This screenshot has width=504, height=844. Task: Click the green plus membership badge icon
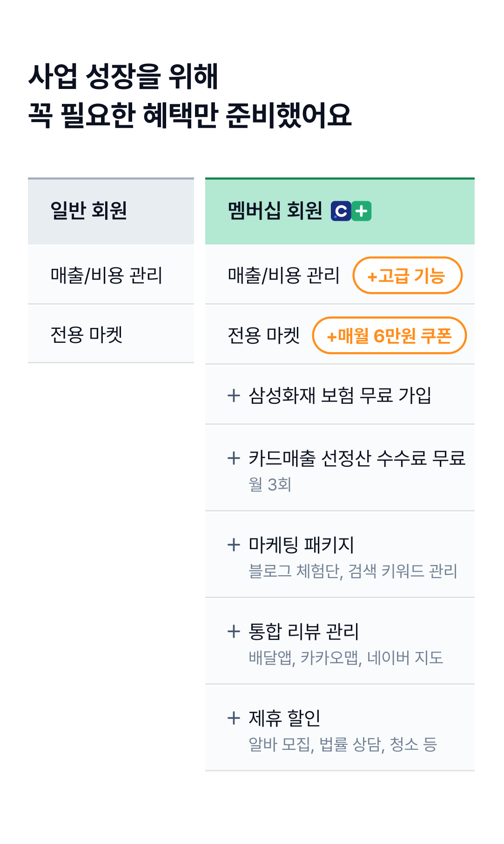coord(362,211)
